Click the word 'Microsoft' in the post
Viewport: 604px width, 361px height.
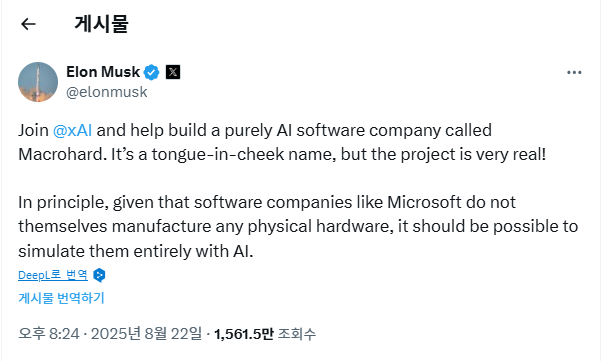(x=424, y=202)
